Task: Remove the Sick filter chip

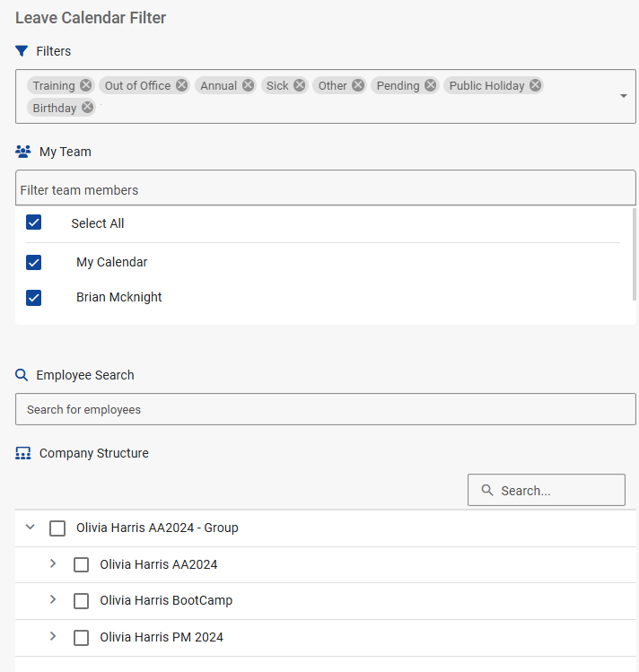Action: 300,85
